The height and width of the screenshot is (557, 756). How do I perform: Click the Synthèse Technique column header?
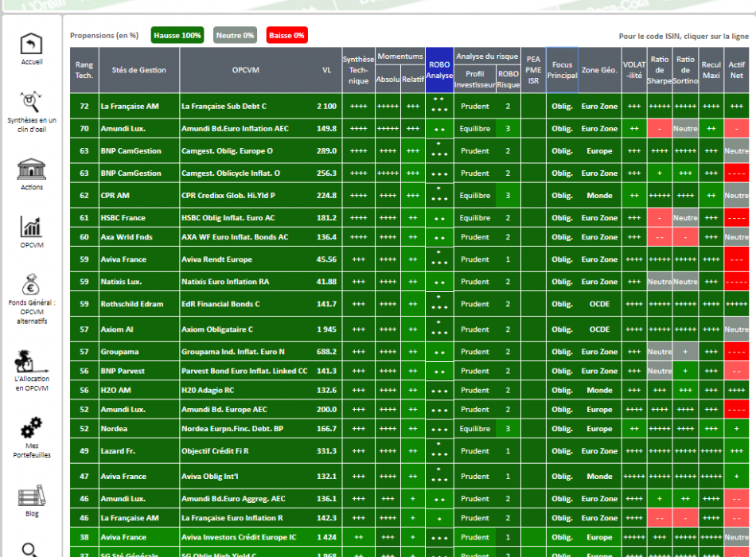(358, 70)
